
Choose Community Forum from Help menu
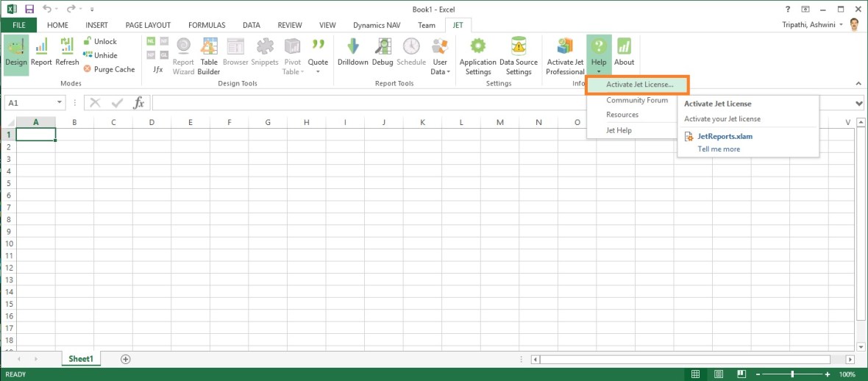coord(637,101)
